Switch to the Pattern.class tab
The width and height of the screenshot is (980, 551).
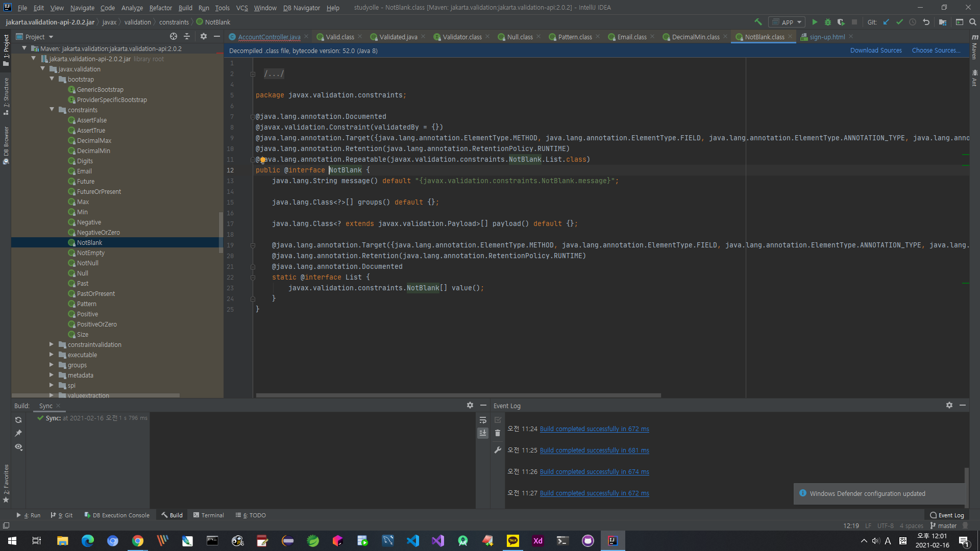pos(575,37)
